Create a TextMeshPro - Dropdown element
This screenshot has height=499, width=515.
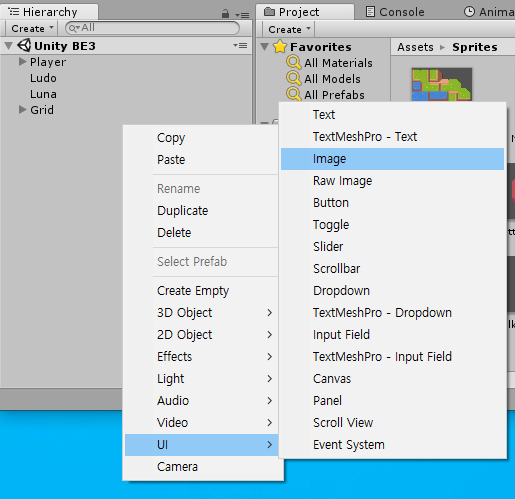[392, 313]
